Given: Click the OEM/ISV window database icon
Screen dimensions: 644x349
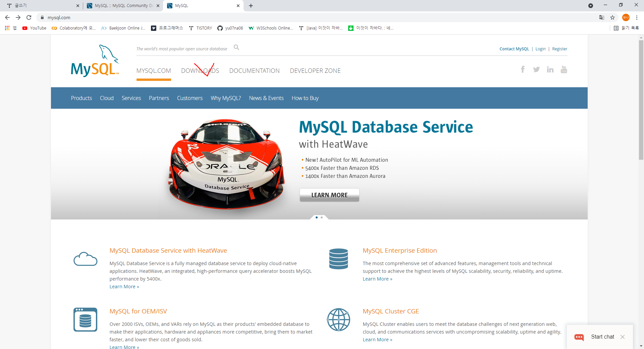Looking at the screenshot, I should (x=85, y=319).
